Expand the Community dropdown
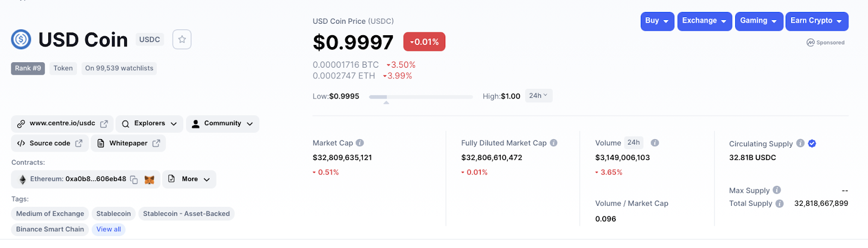Viewport: 868px width, 248px height. click(222, 123)
